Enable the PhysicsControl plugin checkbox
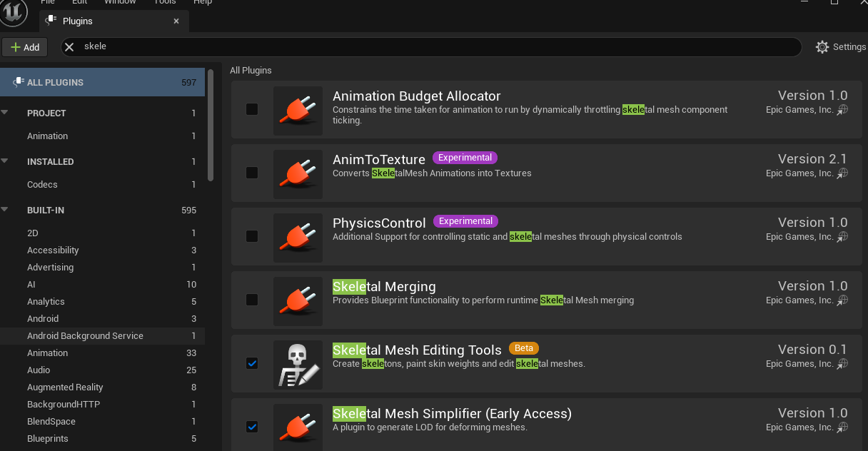 coord(252,236)
